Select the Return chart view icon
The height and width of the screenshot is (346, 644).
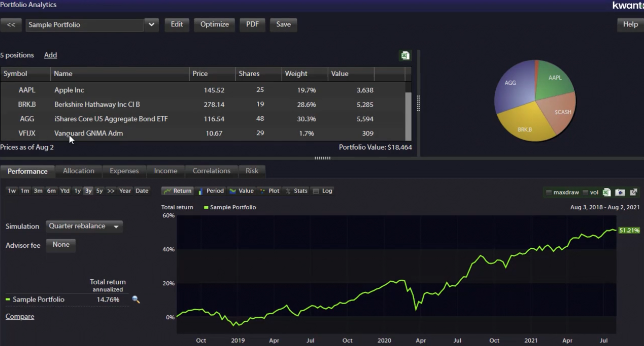[x=177, y=191]
